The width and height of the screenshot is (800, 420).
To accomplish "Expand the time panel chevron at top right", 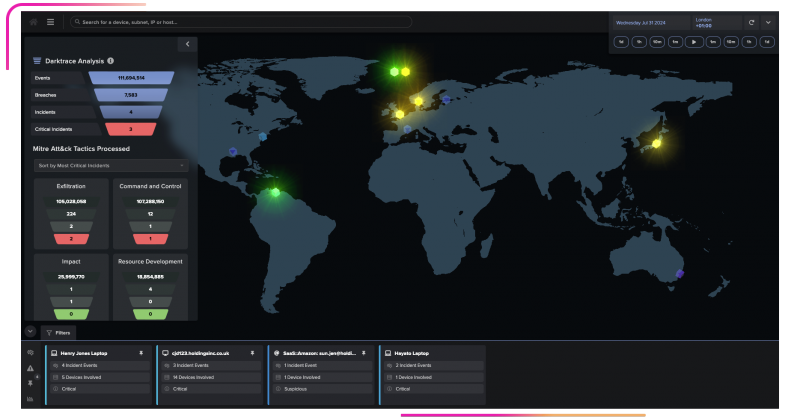I will click(768, 21).
